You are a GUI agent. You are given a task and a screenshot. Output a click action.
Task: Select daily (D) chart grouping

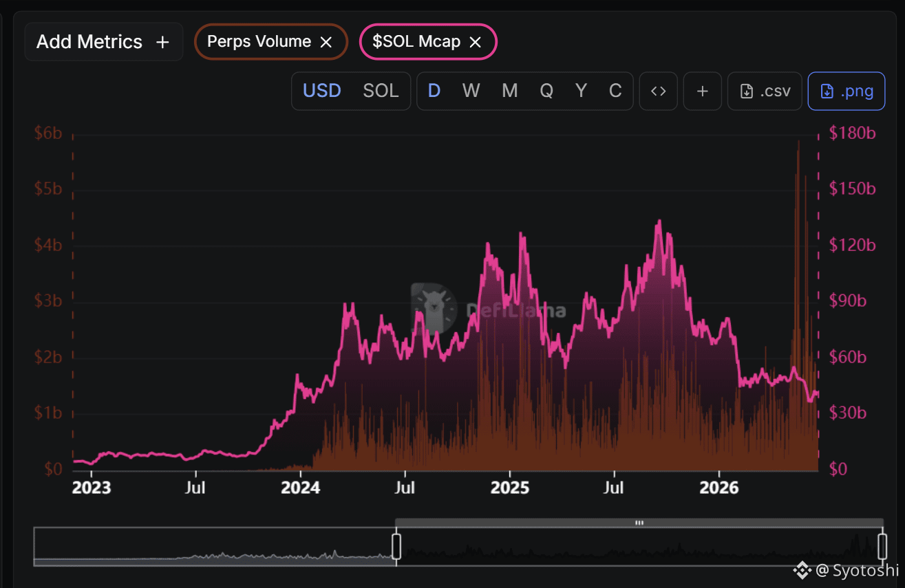[434, 91]
